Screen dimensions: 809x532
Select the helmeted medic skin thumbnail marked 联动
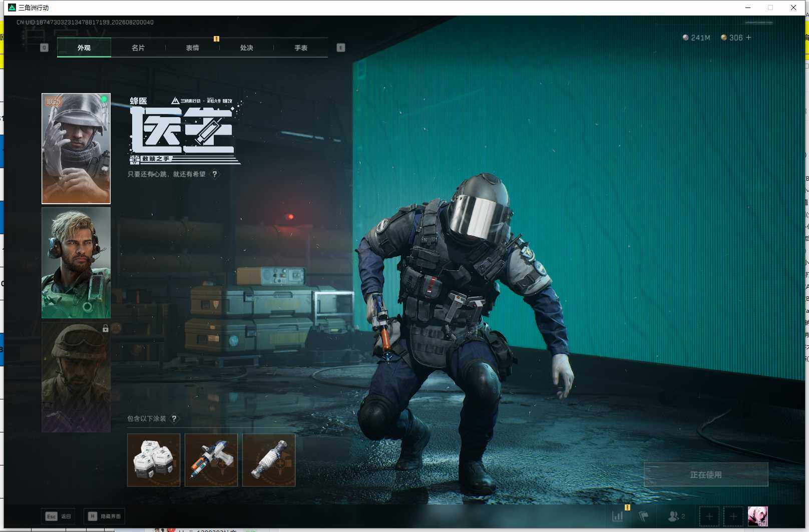coord(76,149)
